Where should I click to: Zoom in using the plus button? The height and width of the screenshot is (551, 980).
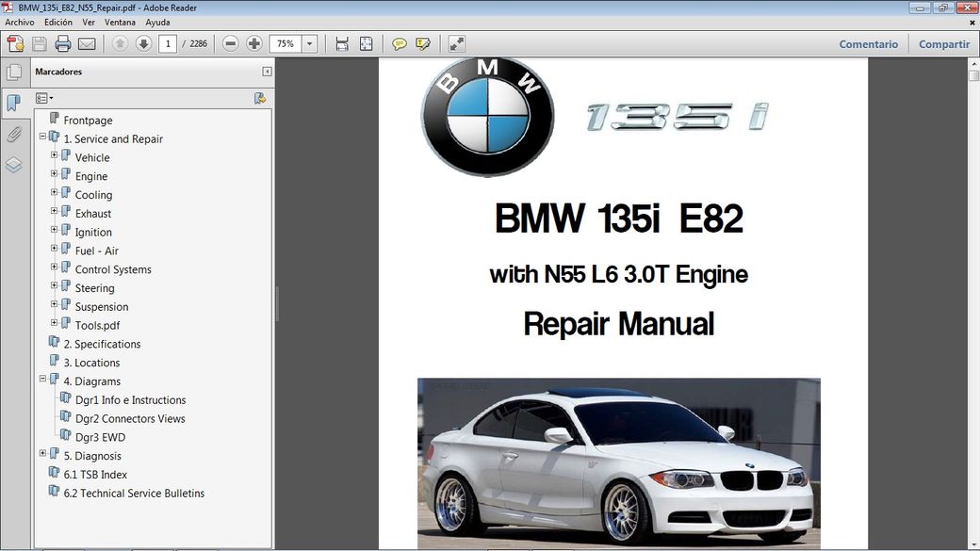tap(254, 44)
